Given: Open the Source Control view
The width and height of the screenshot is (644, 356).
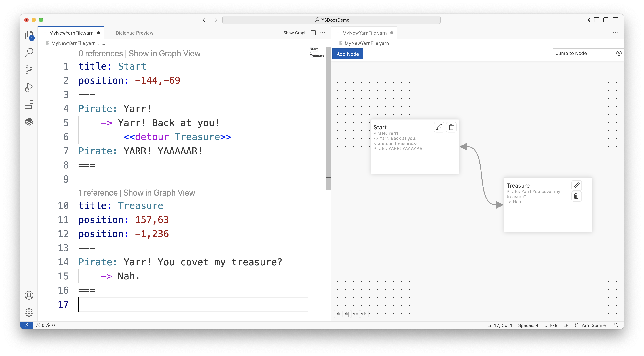Looking at the screenshot, I should (29, 70).
